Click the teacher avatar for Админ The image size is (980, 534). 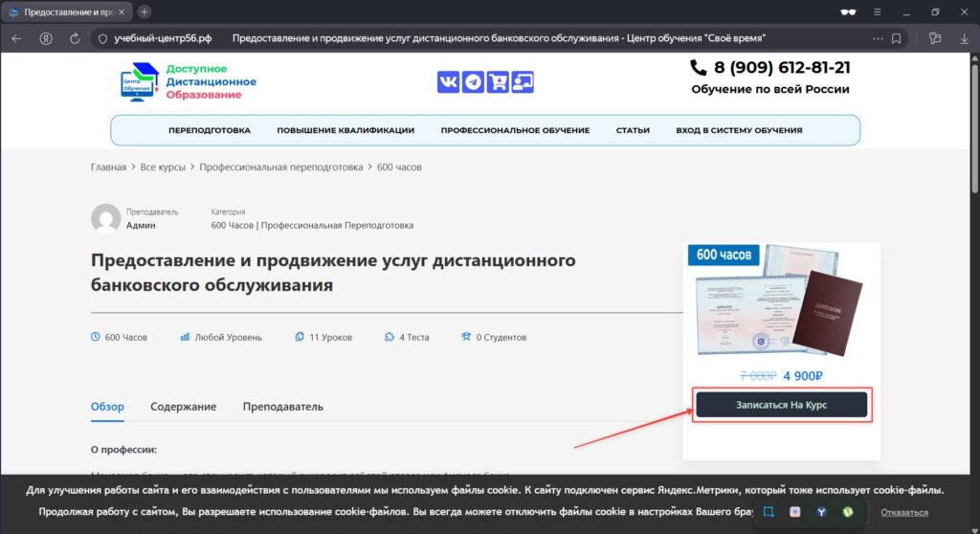point(105,218)
